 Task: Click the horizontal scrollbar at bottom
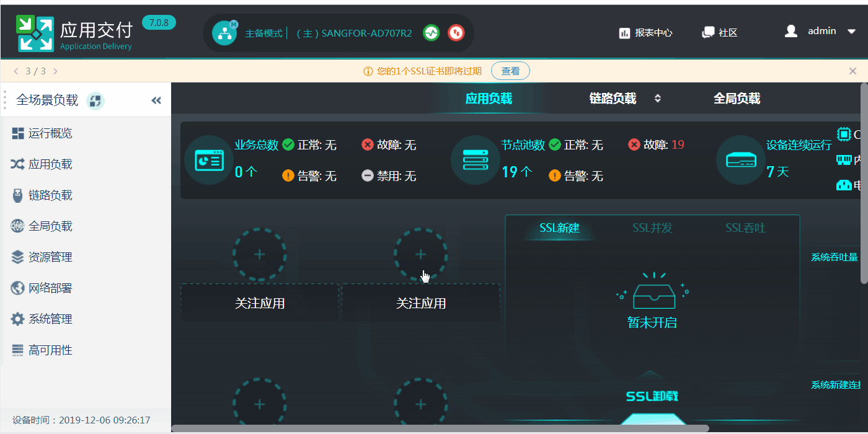click(440, 428)
